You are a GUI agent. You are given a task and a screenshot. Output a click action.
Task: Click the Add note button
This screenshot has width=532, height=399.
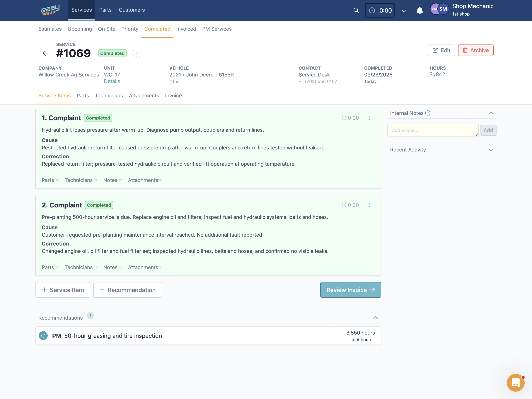(x=488, y=130)
